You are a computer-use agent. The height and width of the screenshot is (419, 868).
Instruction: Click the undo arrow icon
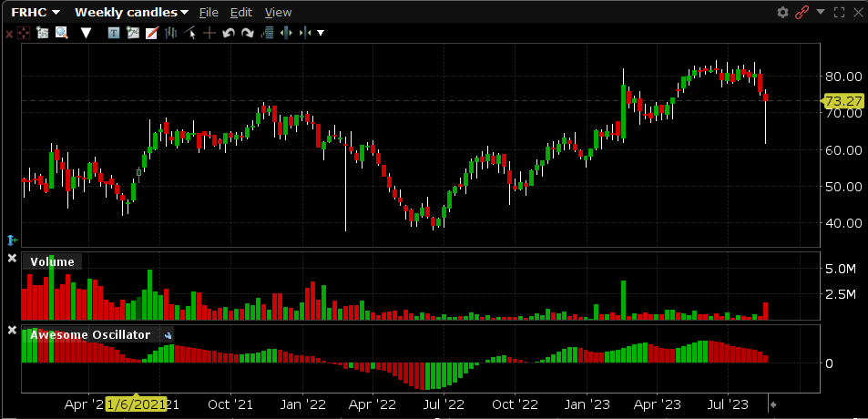tap(228, 33)
